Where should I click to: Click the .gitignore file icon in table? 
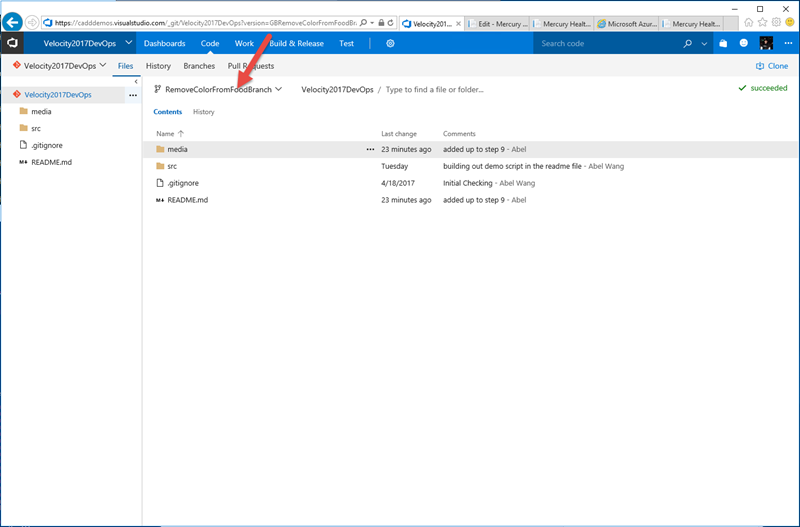pos(160,183)
